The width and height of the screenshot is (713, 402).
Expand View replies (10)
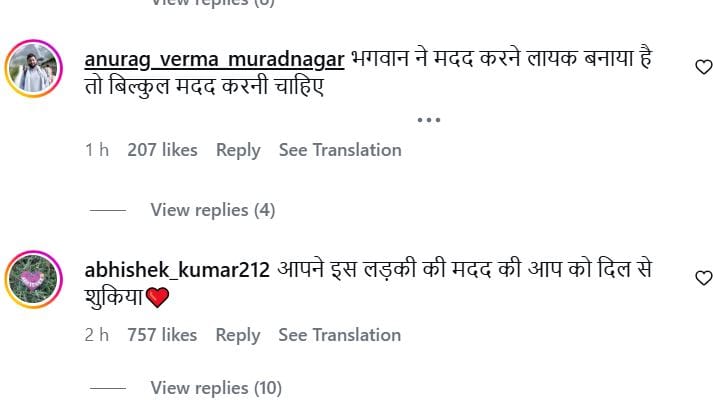click(x=216, y=387)
